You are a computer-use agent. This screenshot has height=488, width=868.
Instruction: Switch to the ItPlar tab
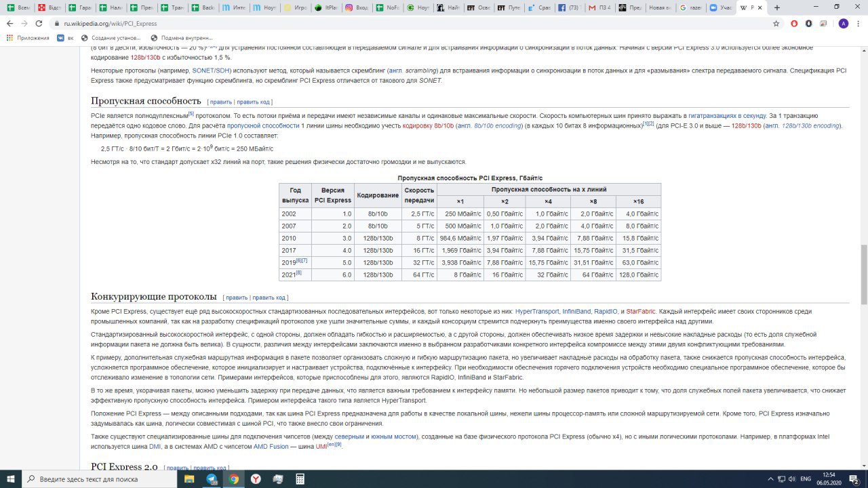point(326,7)
